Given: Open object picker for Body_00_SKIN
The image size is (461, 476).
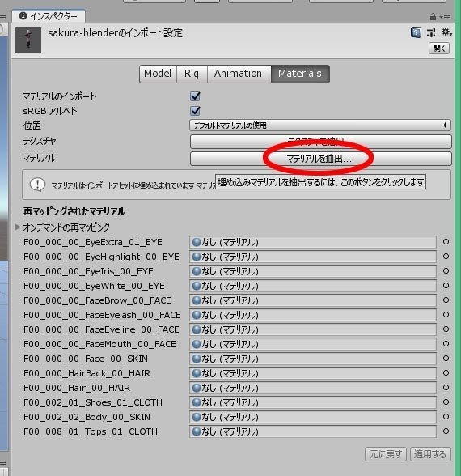Looking at the screenshot, I should (446, 417).
